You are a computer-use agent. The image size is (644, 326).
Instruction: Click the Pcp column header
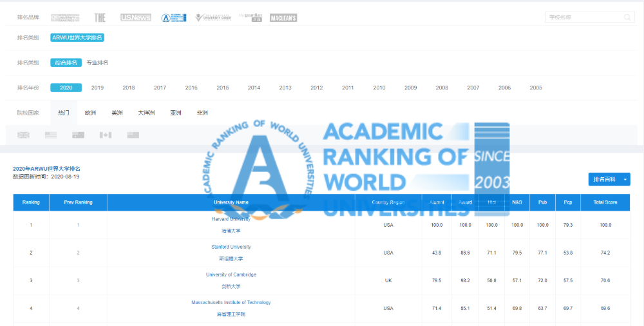click(x=568, y=202)
